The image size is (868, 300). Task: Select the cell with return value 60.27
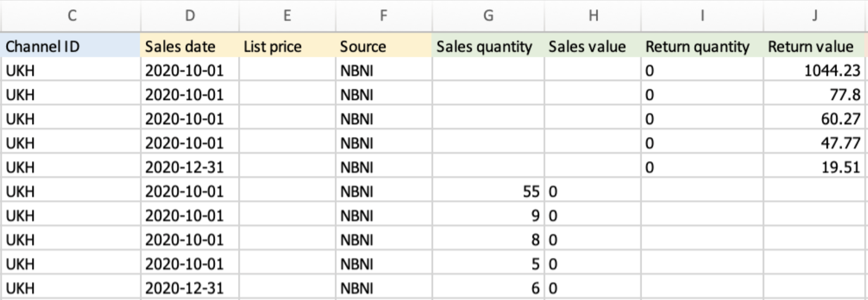coord(814,119)
